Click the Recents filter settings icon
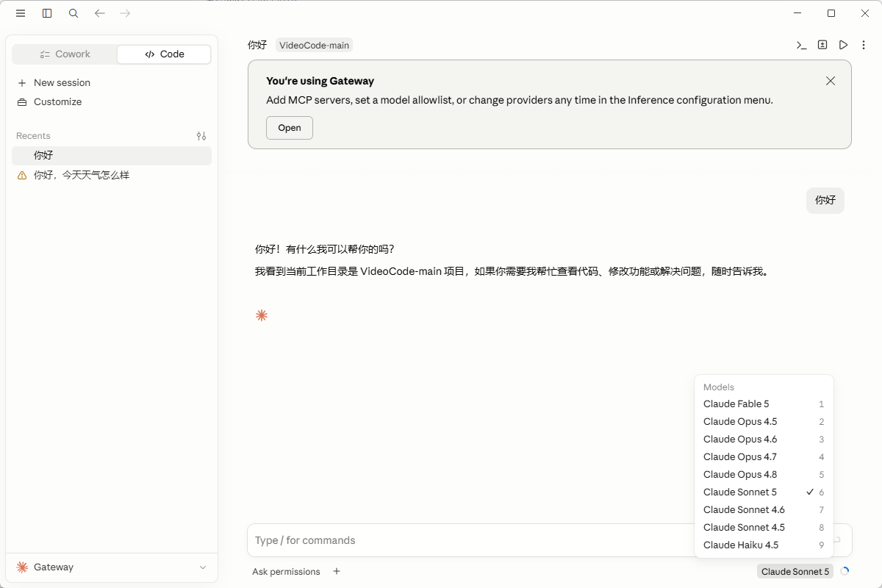Image resolution: width=882 pixels, height=588 pixels. [x=201, y=136]
